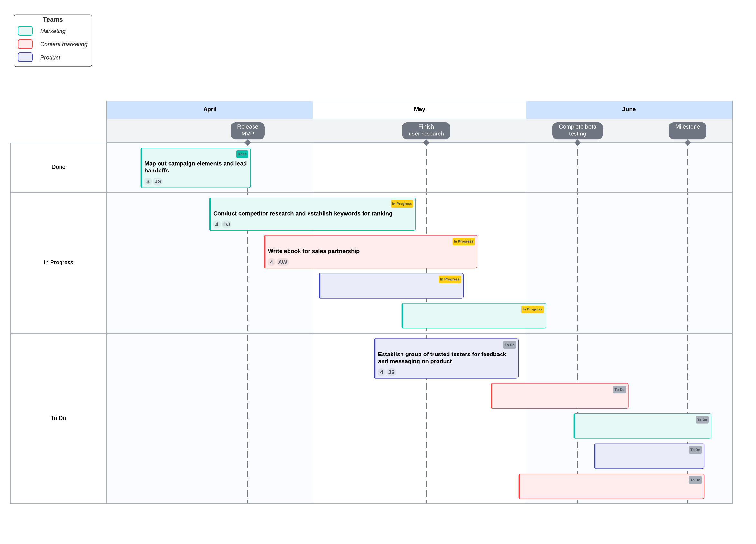Click the DJ assignee badge on competitor card

[226, 225]
